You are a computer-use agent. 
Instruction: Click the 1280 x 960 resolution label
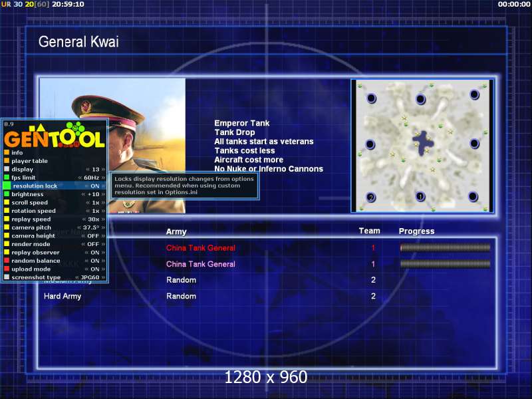[266, 377]
